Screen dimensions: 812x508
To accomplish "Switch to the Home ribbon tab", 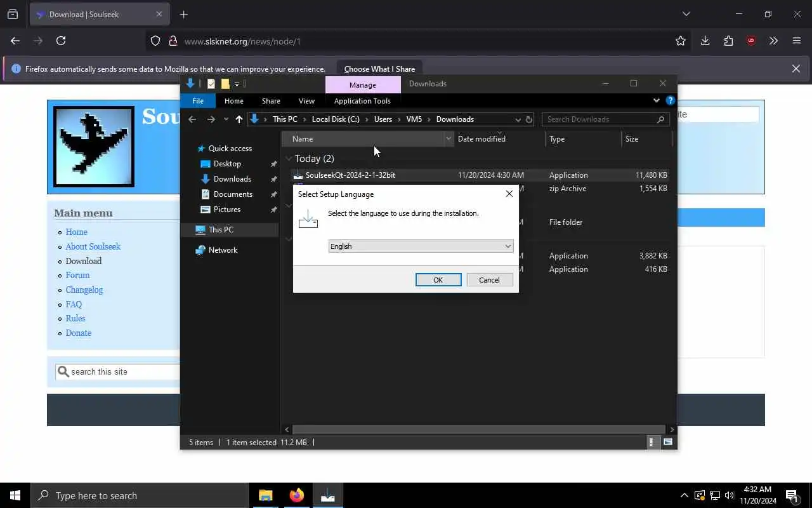I will coord(233,101).
